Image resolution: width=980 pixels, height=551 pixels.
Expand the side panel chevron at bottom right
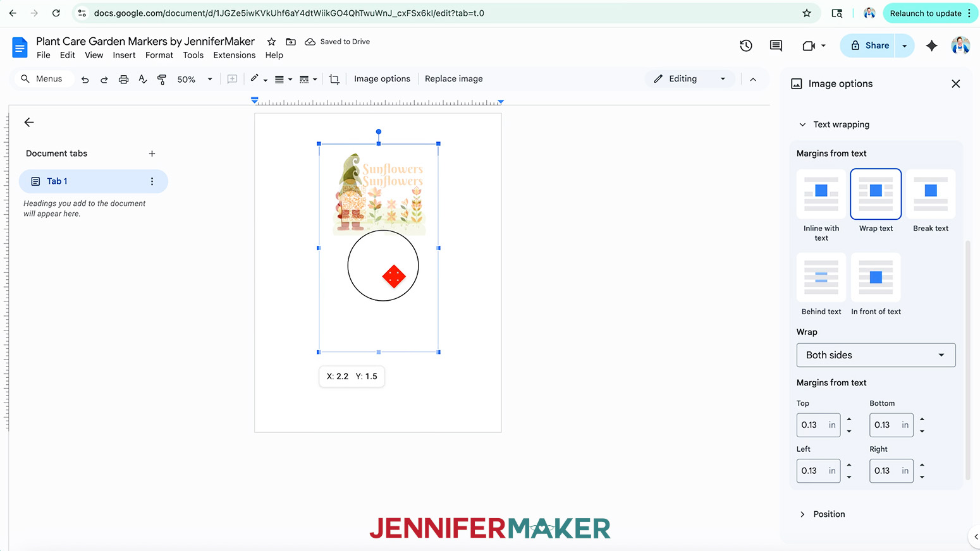[x=976, y=536]
